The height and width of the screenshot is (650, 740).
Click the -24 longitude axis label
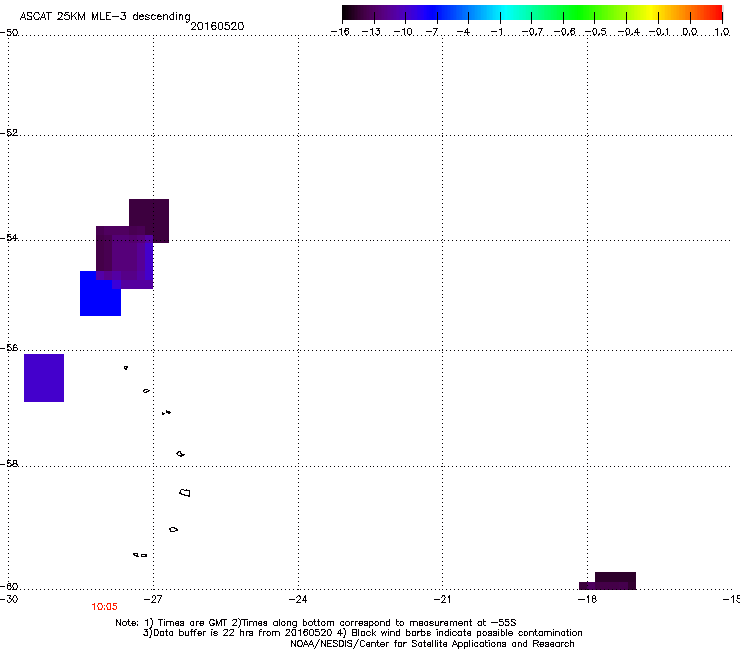click(298, 599)
